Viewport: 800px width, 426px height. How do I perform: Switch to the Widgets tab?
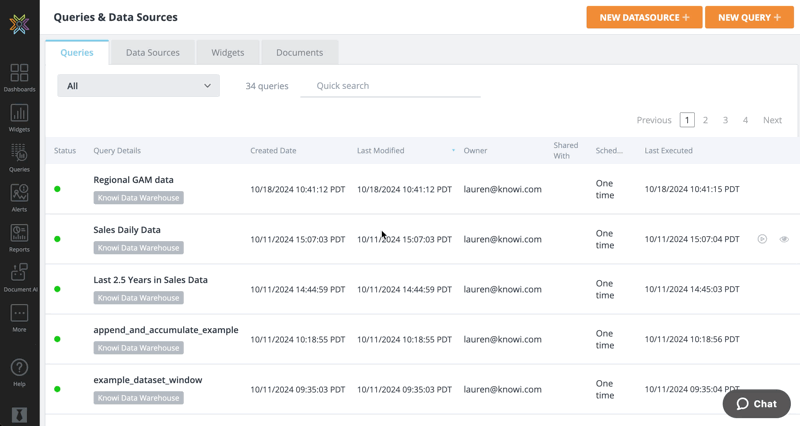[x=228, y=53]
